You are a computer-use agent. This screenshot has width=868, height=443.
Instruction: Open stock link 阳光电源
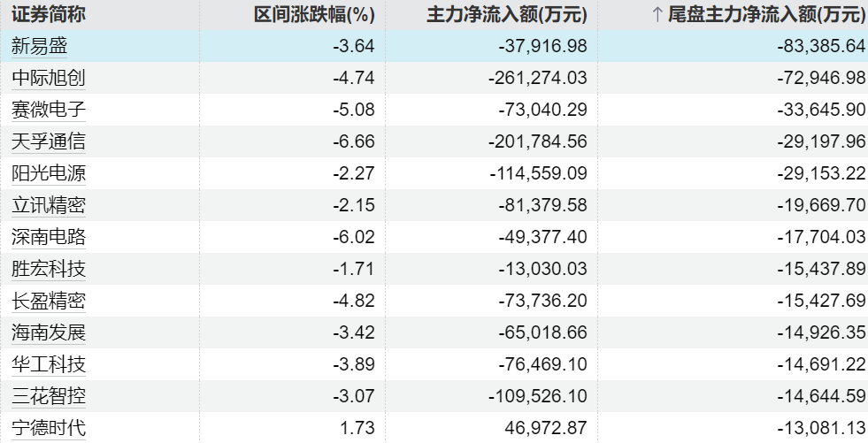point(49,173)
